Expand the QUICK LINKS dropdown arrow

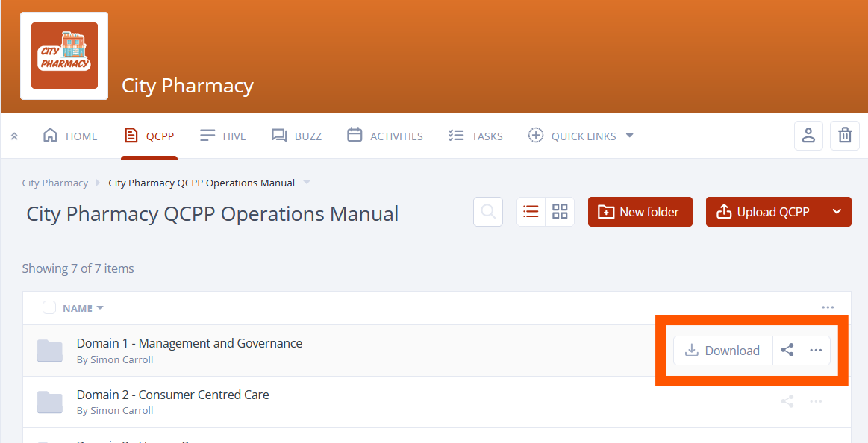[629, 136]
